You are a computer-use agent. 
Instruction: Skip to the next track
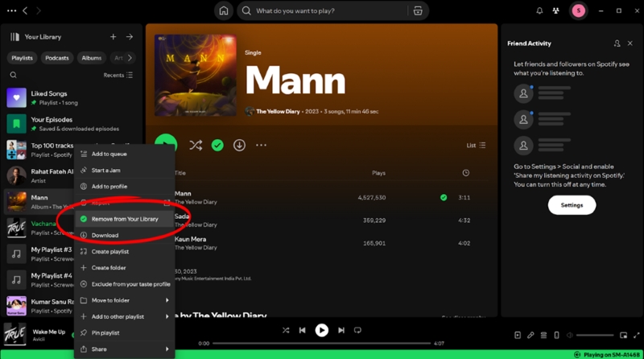(341, 330)
